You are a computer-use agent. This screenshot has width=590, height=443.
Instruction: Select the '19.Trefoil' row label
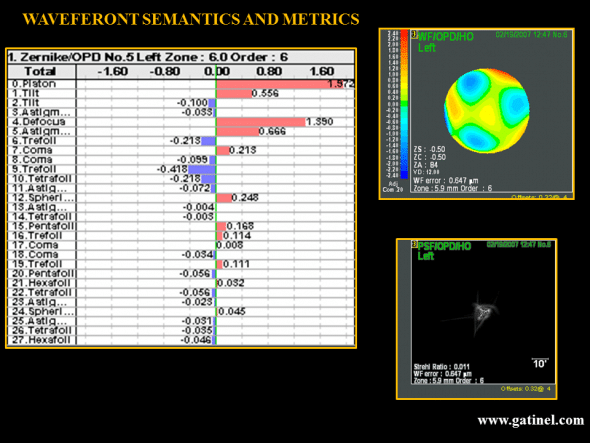click(x=37, y=264)
